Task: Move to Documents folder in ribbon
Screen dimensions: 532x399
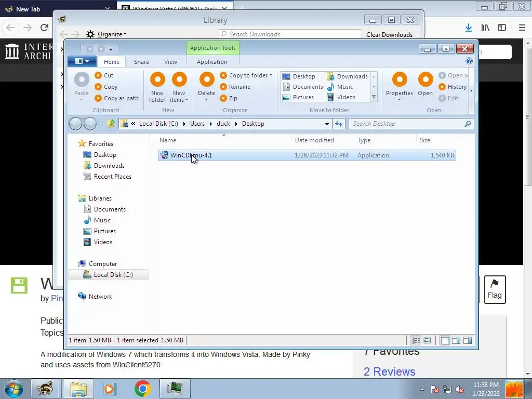Action: [x=303, y=87]
